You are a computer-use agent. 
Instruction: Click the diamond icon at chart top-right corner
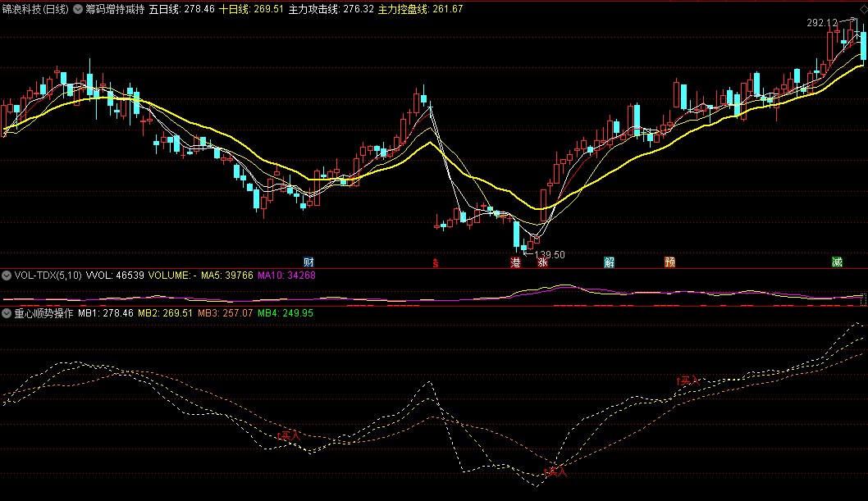click(x=864, y=9)
